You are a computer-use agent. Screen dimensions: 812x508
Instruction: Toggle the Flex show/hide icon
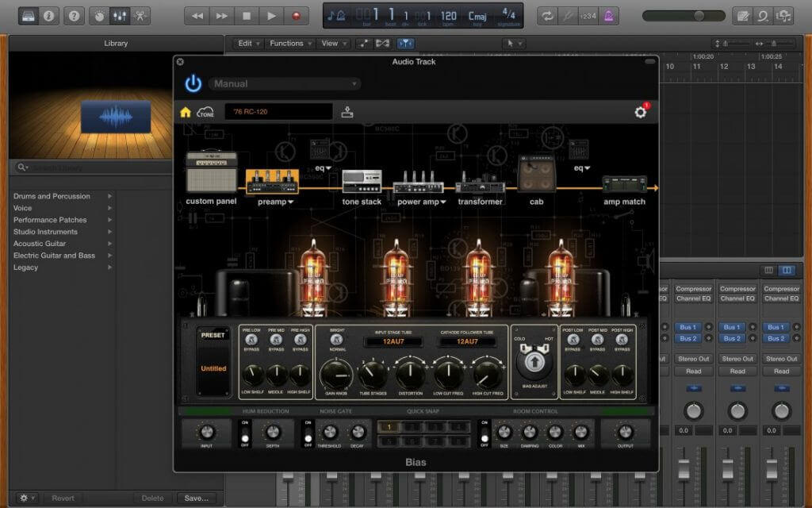[383, 44]
